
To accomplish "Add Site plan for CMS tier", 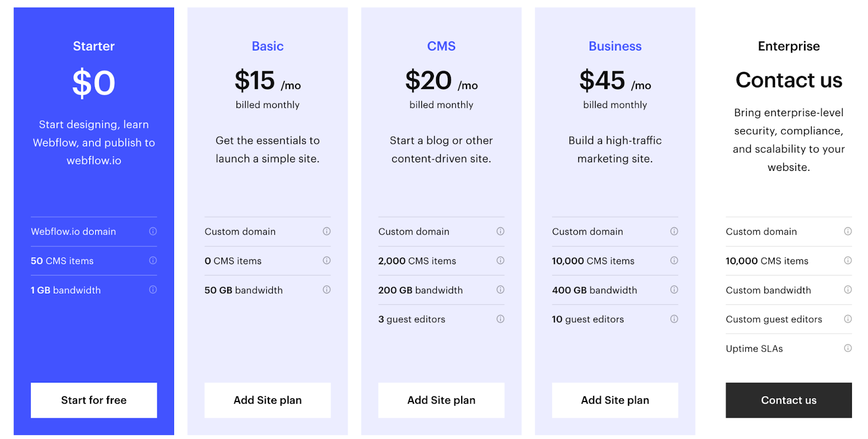I will click(x=441, y=400).
